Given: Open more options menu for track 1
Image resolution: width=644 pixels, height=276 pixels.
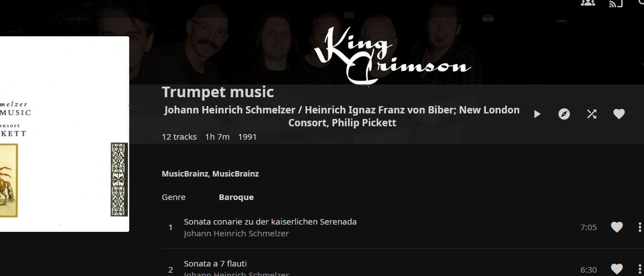Looking at the screenshot, I should 640,227.
